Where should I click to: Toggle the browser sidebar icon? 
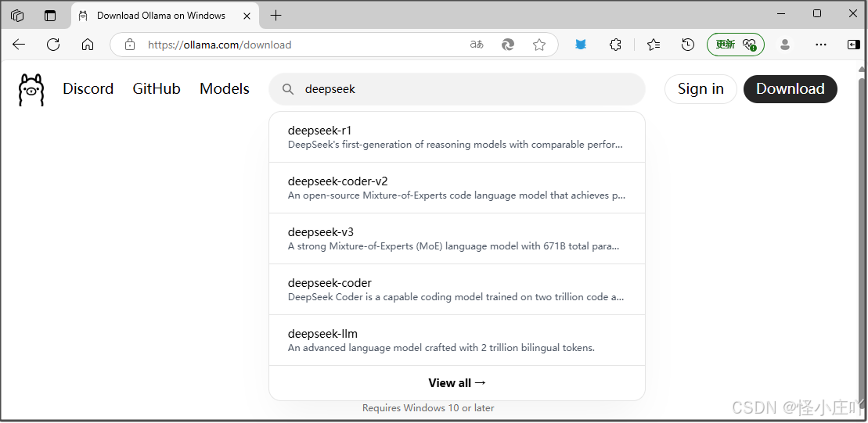(x=854, y=45)
